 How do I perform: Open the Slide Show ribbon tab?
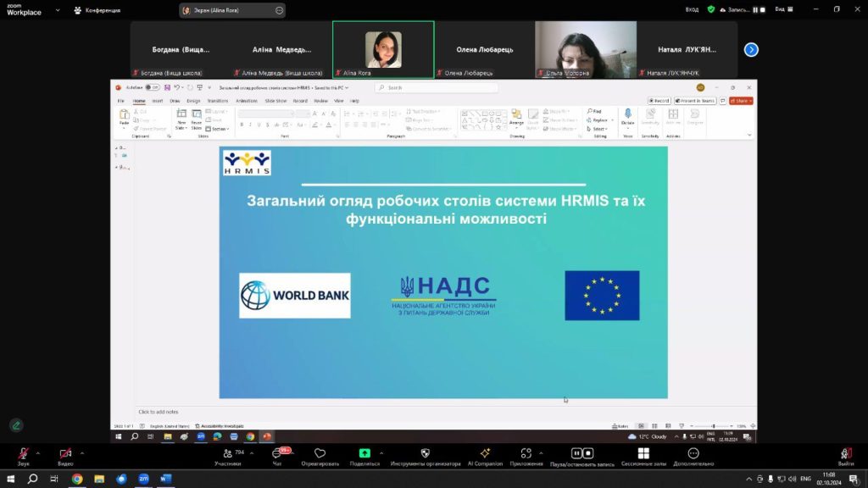pyautogui.click(x=275, y=101)
